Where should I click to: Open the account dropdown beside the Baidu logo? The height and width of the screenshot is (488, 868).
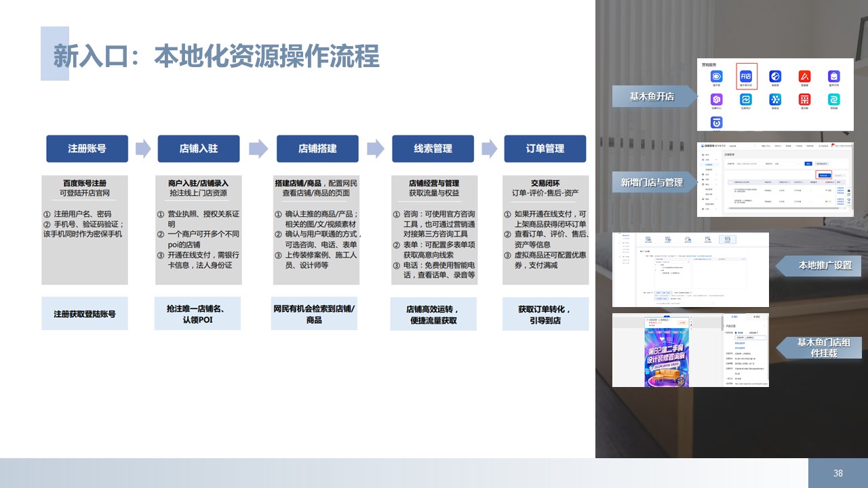(x=742, y=146)
